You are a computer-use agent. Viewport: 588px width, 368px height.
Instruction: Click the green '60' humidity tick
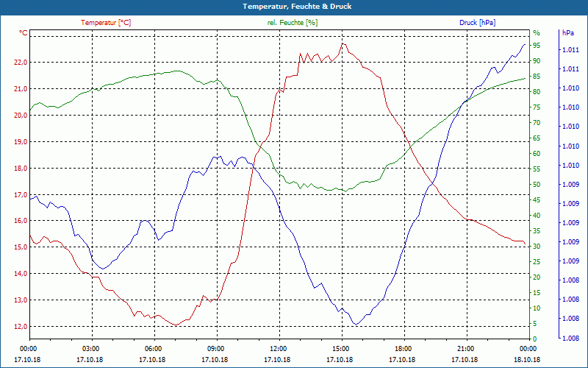[537, 154]
